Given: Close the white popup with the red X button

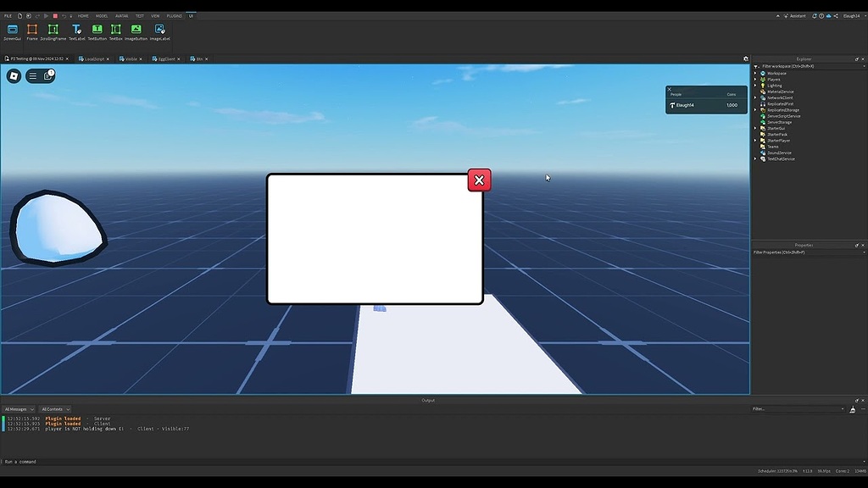Looking at the screenshot, I should pyautogui.click(x=479, y=180).
